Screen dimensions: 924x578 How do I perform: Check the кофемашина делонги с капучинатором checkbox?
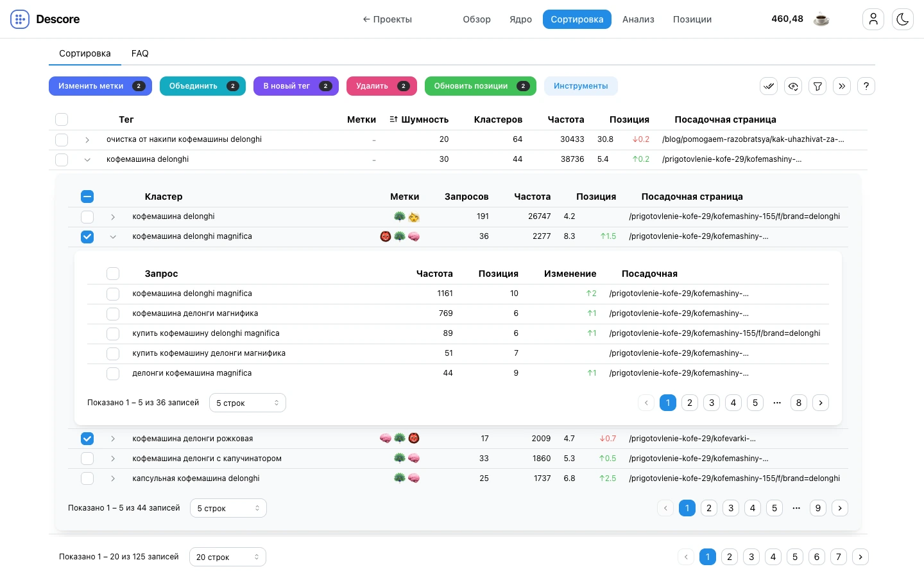87,459
